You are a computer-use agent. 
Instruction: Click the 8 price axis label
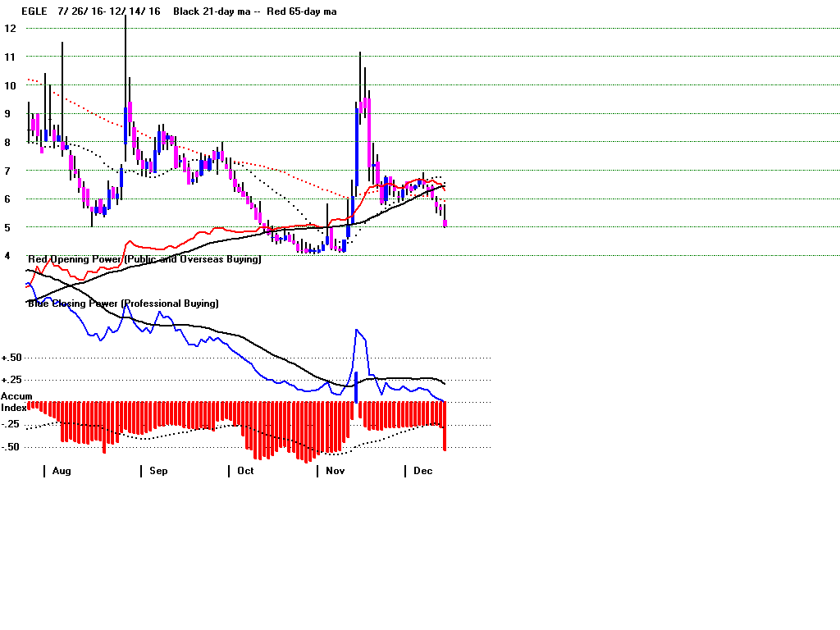(x=8, y=142)
